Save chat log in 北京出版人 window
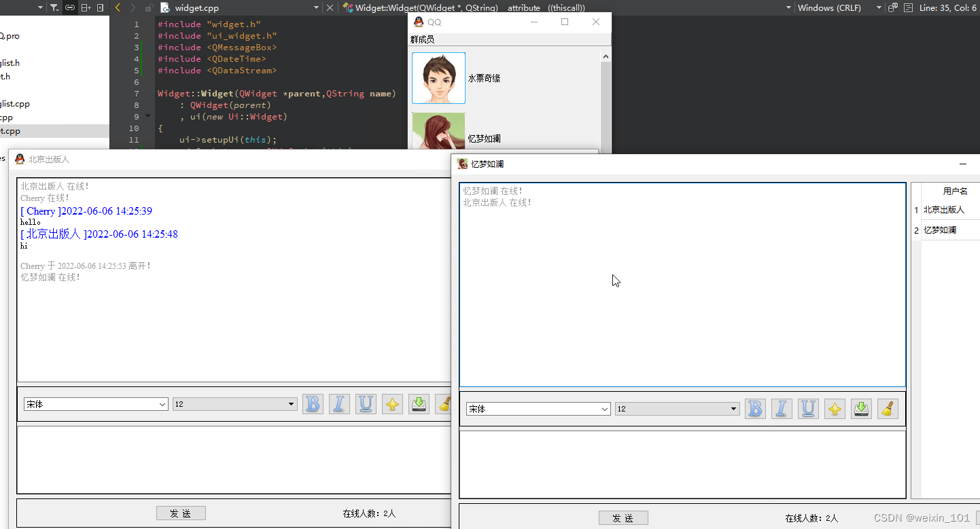The height and width of the screenshot is (529, 980). click(x=419, y=404)
